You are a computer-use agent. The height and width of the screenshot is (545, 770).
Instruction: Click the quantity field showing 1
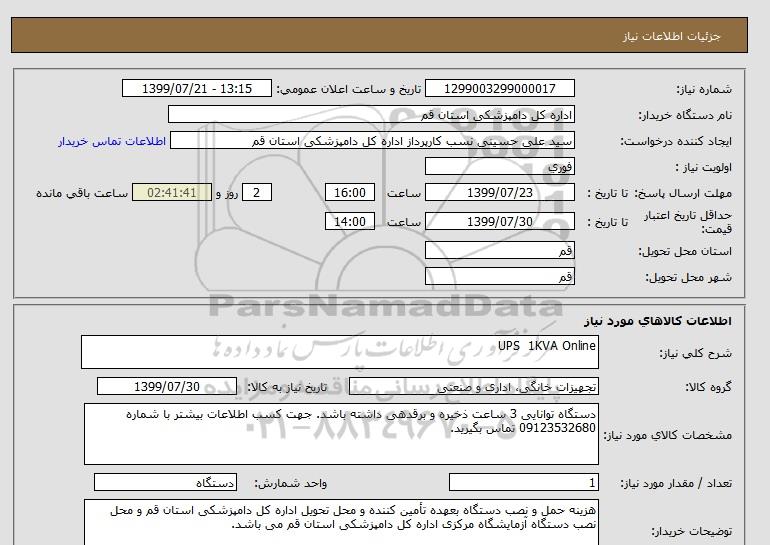point(524,483)
